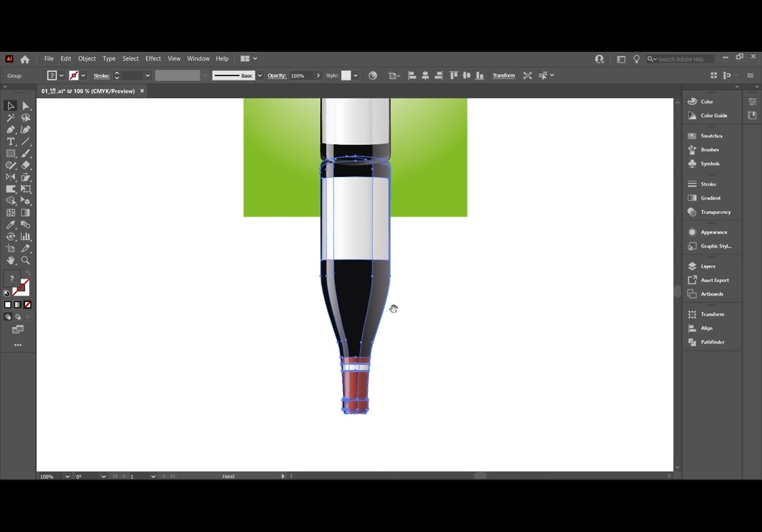
Task: Set color mode to solid Color
Action: pyautogui.click(x=8, y=305)
